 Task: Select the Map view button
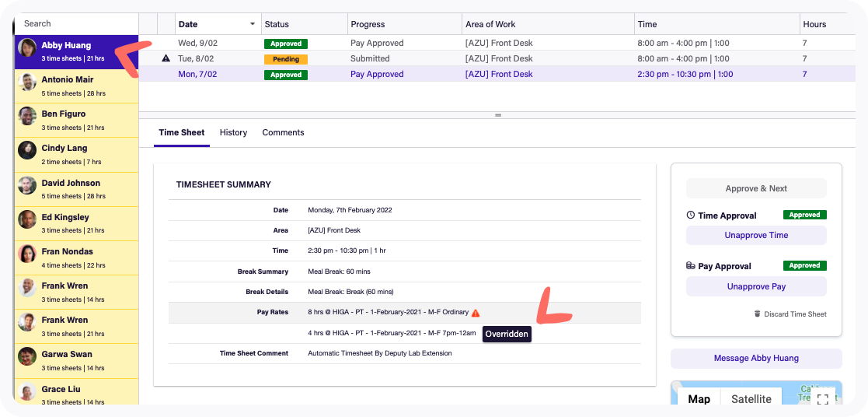[699, 398]
